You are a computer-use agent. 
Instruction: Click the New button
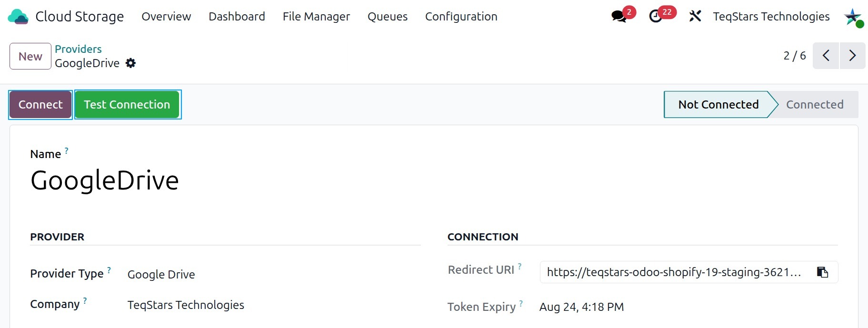[x=30, y=56]
